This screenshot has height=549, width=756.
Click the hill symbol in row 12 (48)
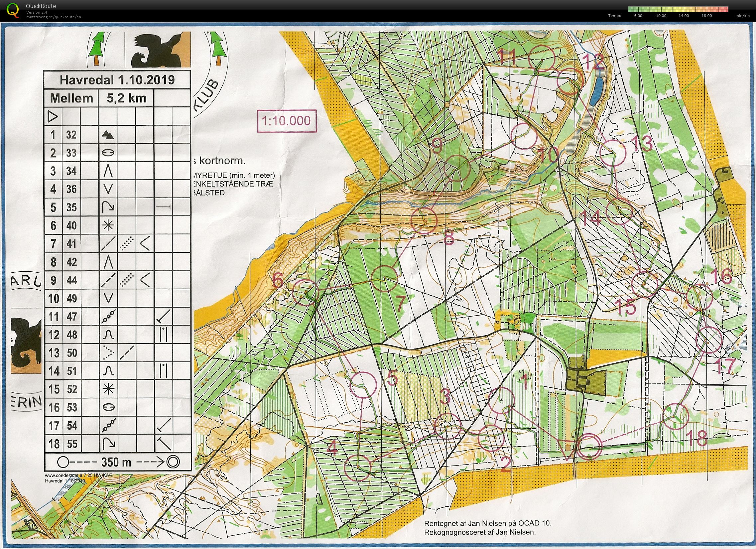[108, 335]
